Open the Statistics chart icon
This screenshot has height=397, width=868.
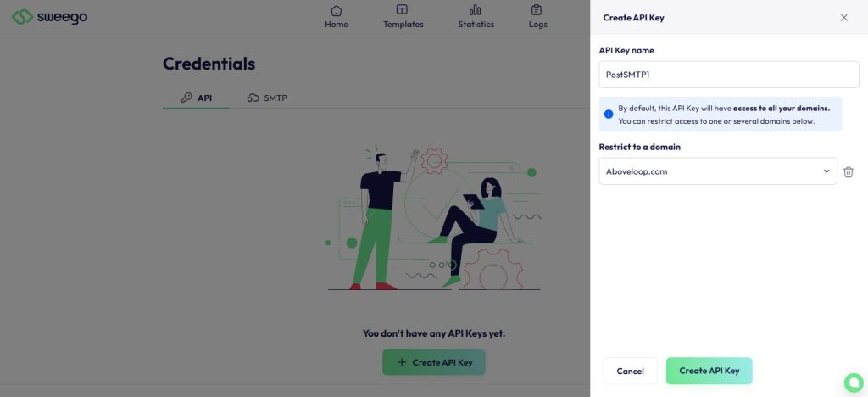pyautogui.click(x=476, y=10)
